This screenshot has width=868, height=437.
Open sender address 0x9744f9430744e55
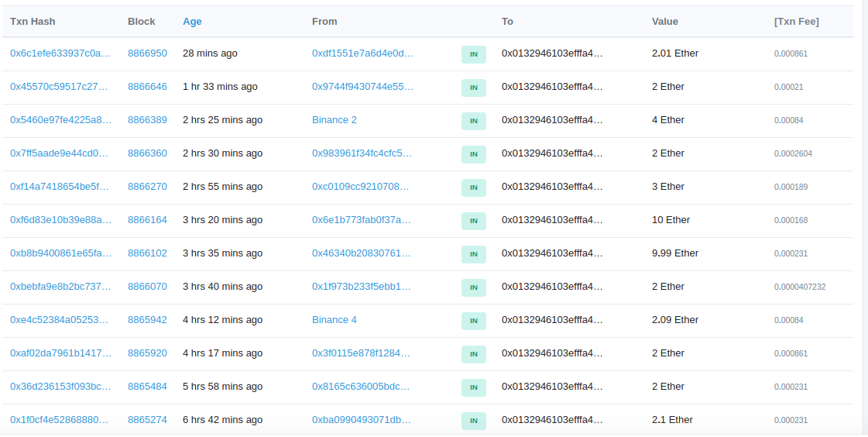pyautogui.click(x=362, y=87)
